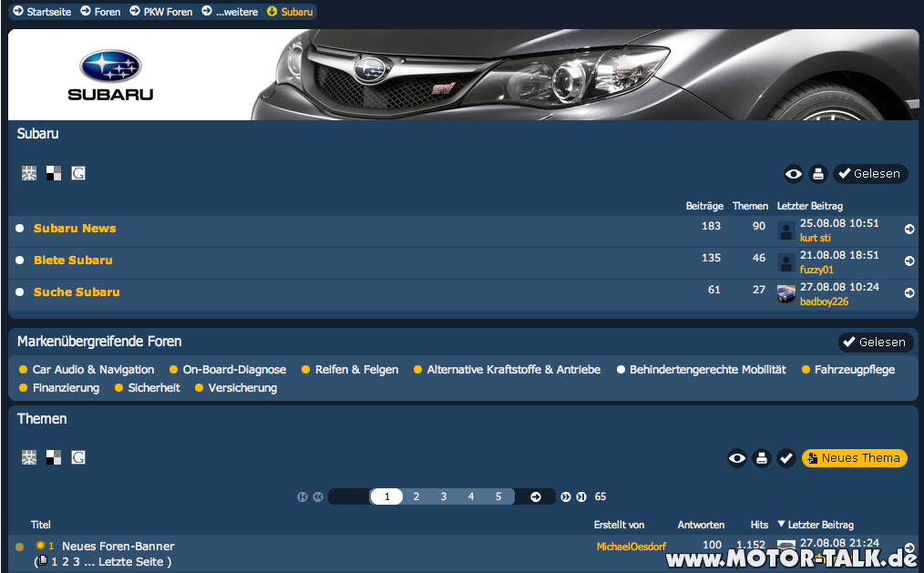Select the checkered style icon in the Subaru section
Viewport: 924px width, 573px height.
point(54,173)
